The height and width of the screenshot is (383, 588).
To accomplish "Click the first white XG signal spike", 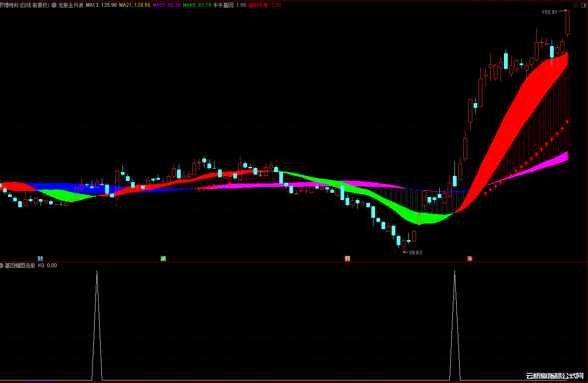I will click(x=97, y=325).
